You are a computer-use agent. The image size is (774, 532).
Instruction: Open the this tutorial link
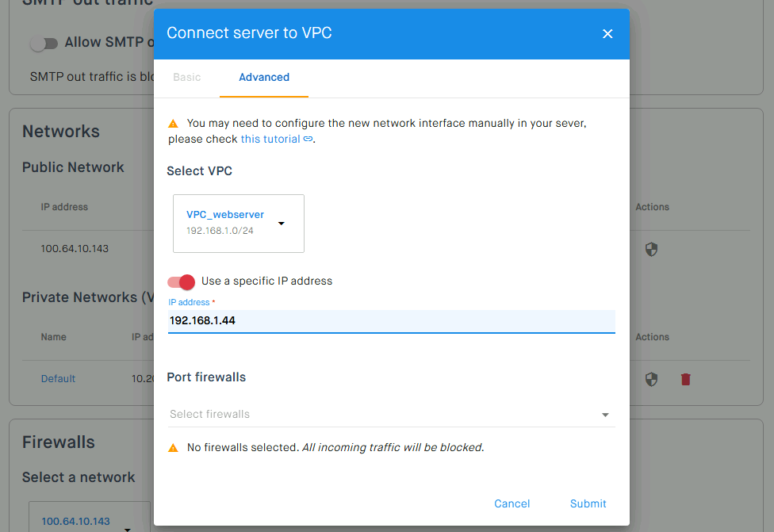pos(270,140)
